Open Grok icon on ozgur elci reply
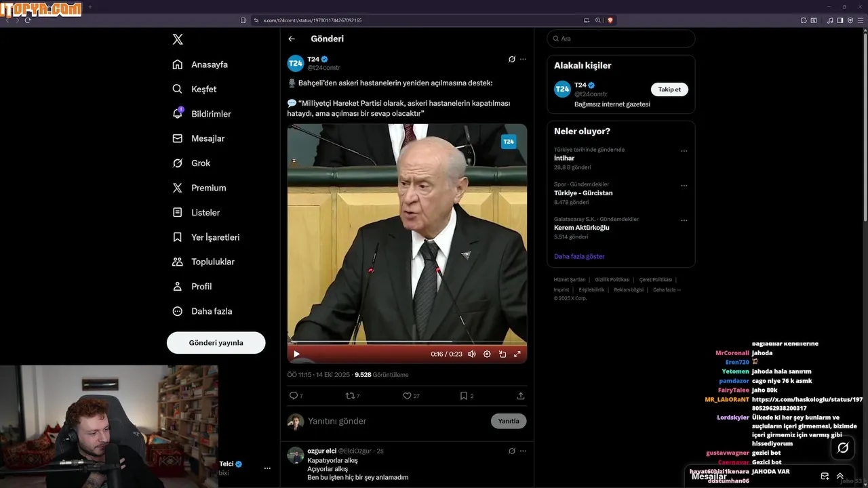The image size is (868, 488). pos(512,451)
